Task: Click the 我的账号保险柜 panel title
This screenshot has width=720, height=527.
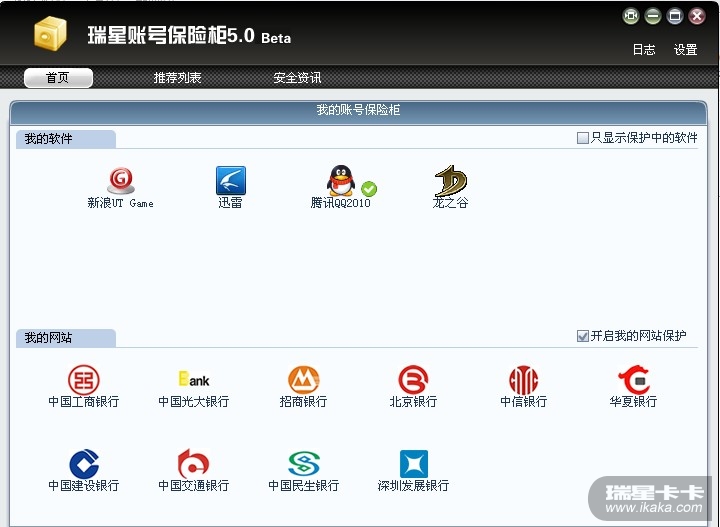Action: (x=358, y=110)
